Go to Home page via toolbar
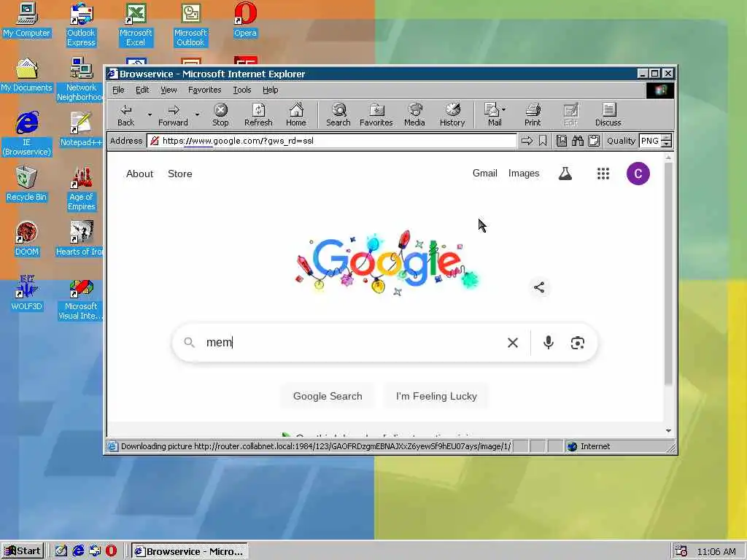The image size is (747, 560). (x=296, y=115)
